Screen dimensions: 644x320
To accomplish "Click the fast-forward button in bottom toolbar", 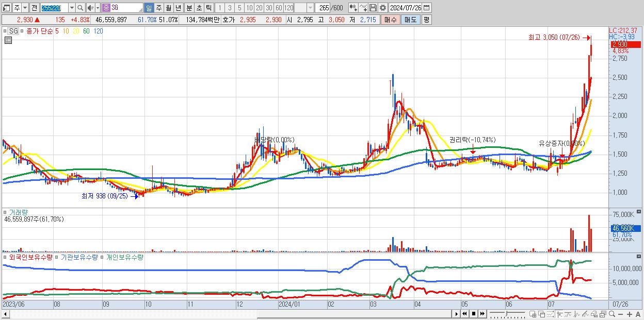I will click(x=482, y=314).
